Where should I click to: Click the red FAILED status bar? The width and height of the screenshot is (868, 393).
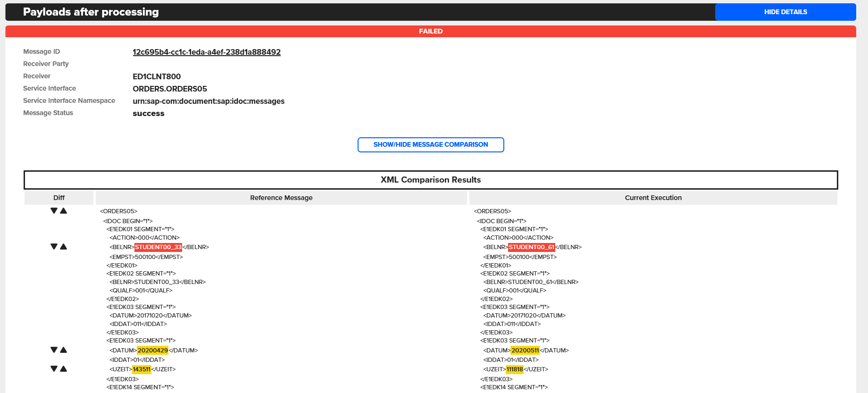point(430,31)
